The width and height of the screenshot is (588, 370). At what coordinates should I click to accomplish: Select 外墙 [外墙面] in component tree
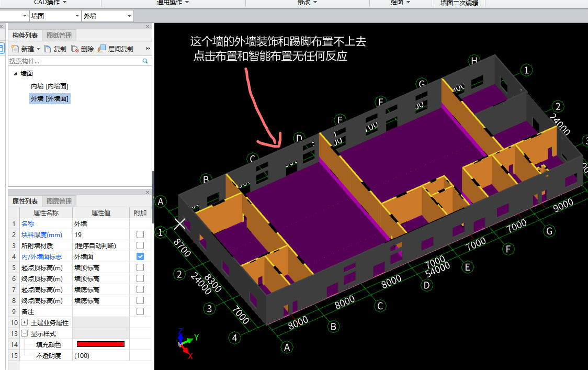tap(50, 99)
